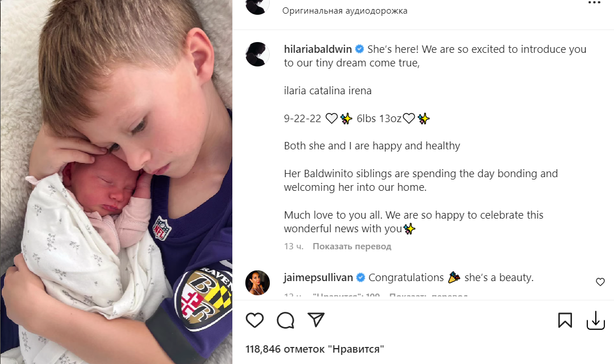Click verified badge beside jaimepsullivan
The width and height of the screenshot is (614, 364).
(361, 278)
